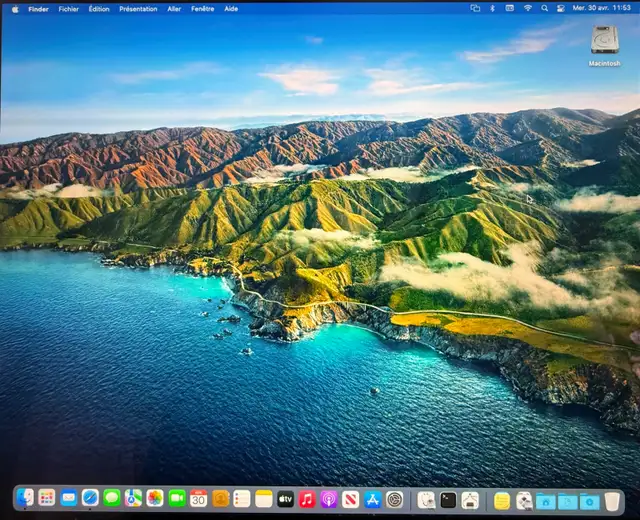This screenshot has width=640, height=520.
Task: Open the Finder menu
Action: [38, 9]
